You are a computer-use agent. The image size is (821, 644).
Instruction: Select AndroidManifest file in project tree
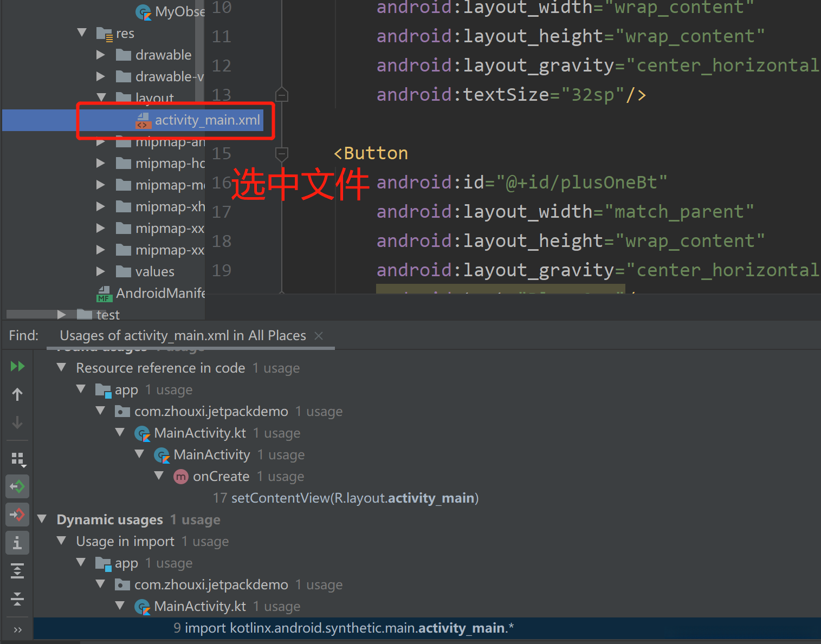151,294
